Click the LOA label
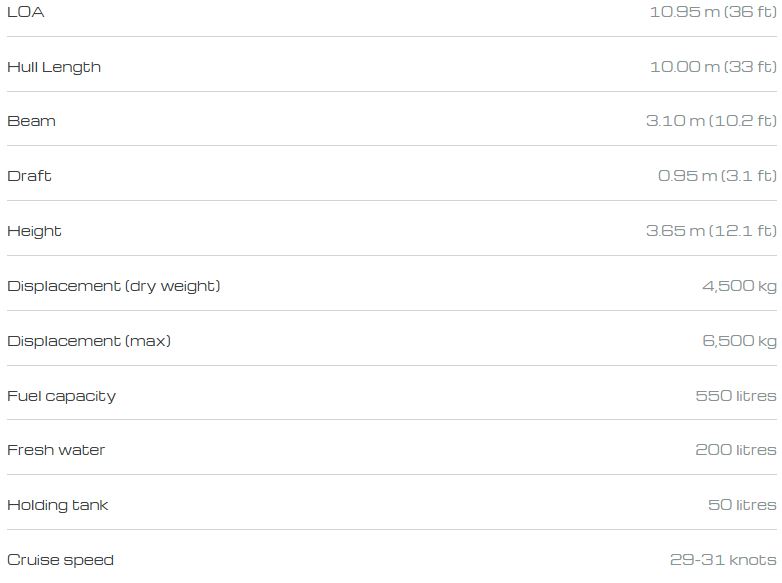 (x=26, y=12)
